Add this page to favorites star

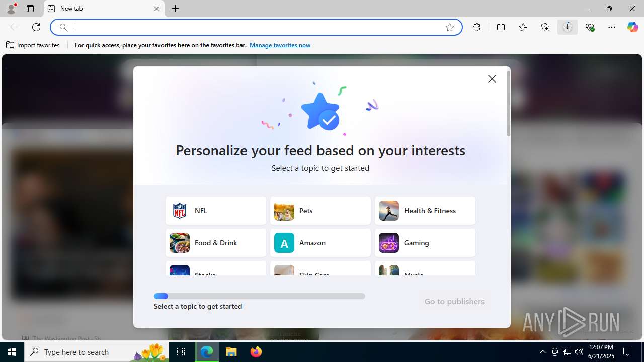pyautogui.click(x=450, y=27)
